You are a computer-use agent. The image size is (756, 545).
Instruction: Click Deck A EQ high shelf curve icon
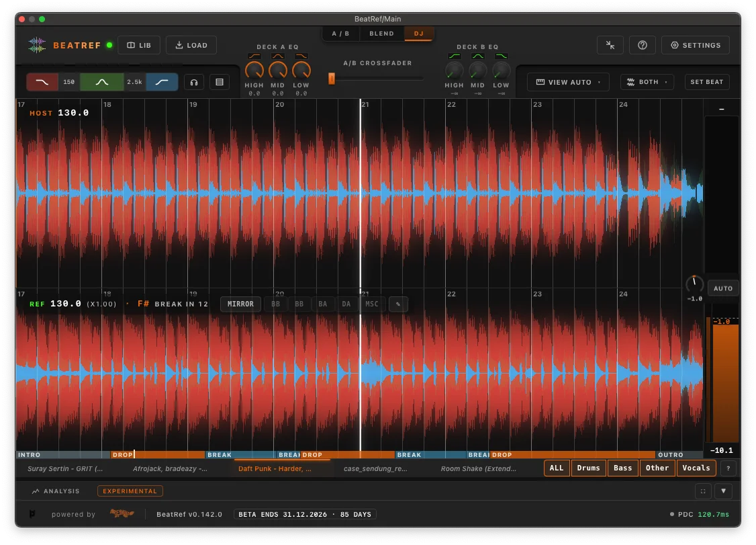pos(254,56)
